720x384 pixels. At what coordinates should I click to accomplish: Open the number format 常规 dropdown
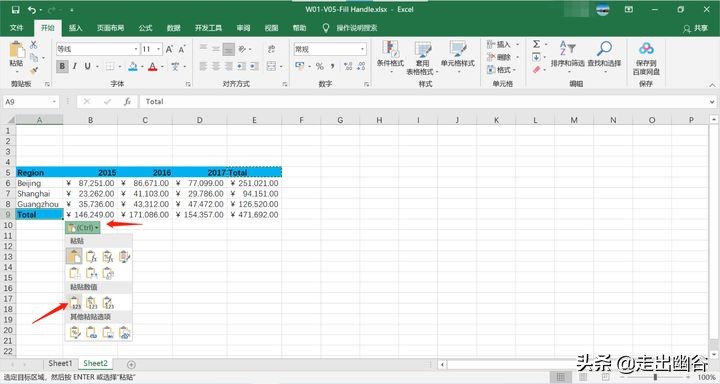tap(362, 49)
